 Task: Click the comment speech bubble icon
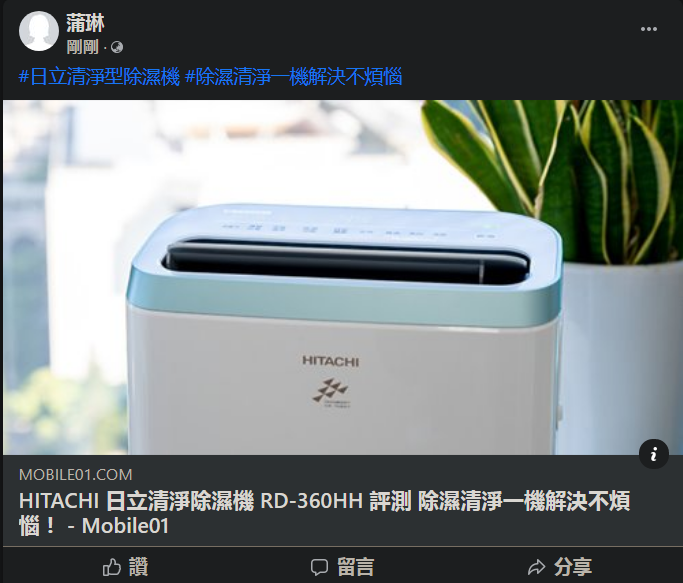coord(319,567)
